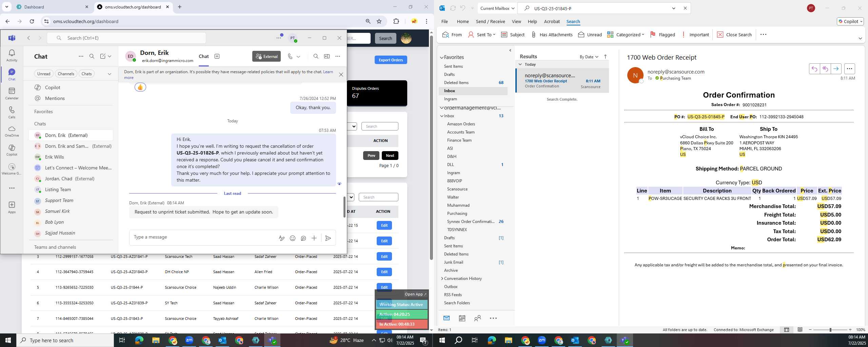Open OneDrive in Teams sidebar

pyautogui.click(x=12, y=131)
